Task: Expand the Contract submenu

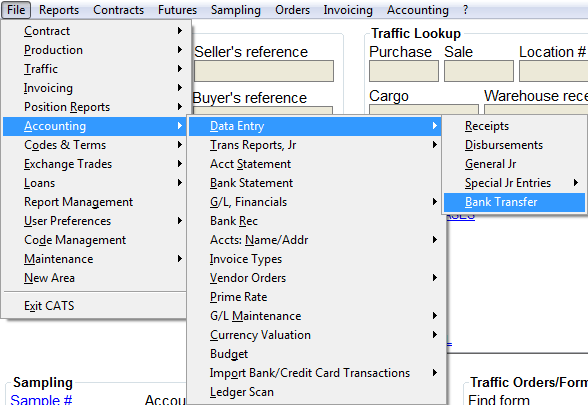Action: (x=94, y=31)
